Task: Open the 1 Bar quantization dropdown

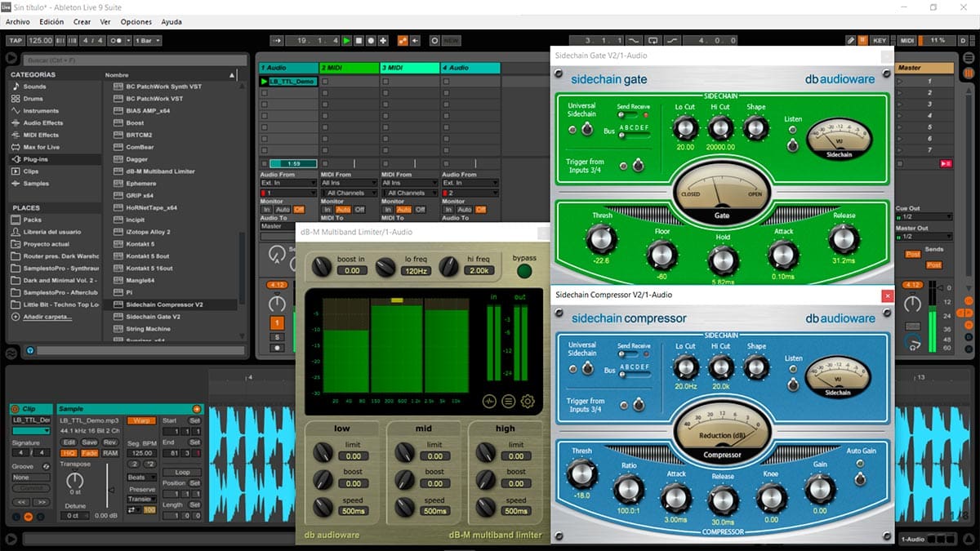Action: [x=147, y=40]
